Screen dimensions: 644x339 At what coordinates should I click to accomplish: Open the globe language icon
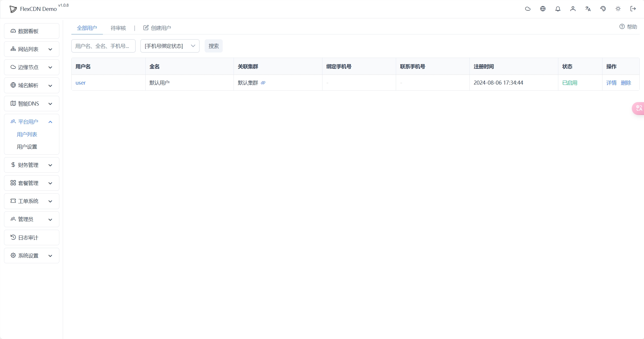point(543,9)
